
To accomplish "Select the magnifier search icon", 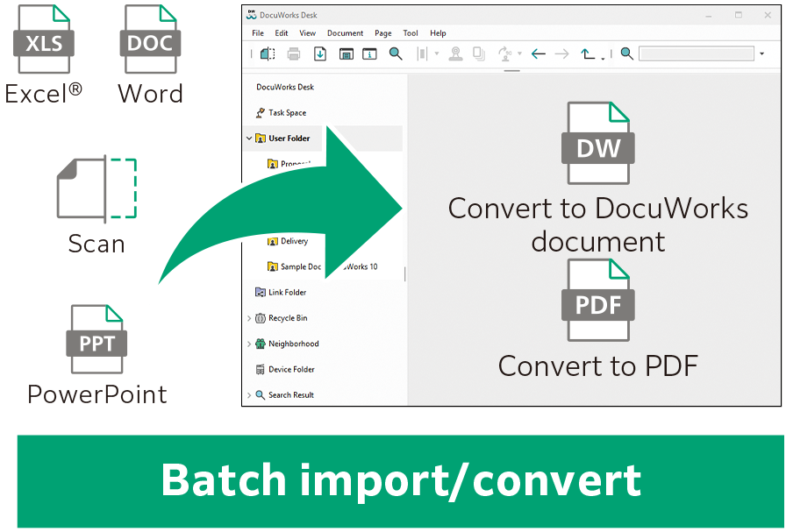I will pos(395,53).
